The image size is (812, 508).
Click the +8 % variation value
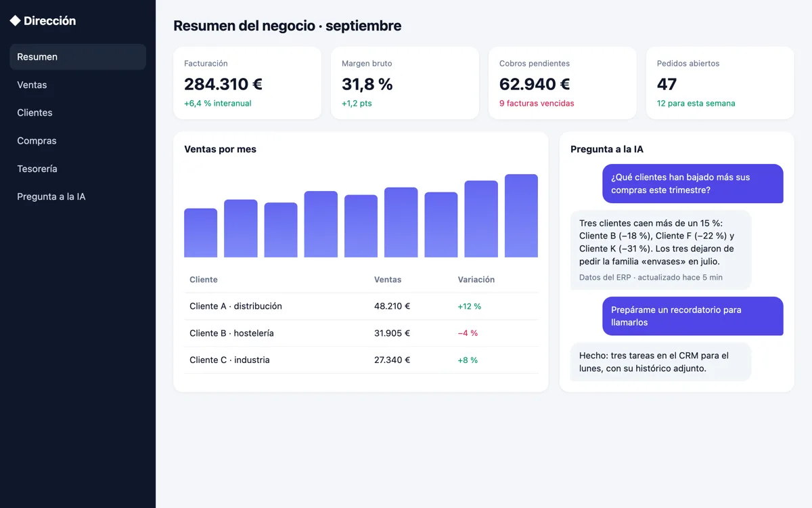(468, 360)
